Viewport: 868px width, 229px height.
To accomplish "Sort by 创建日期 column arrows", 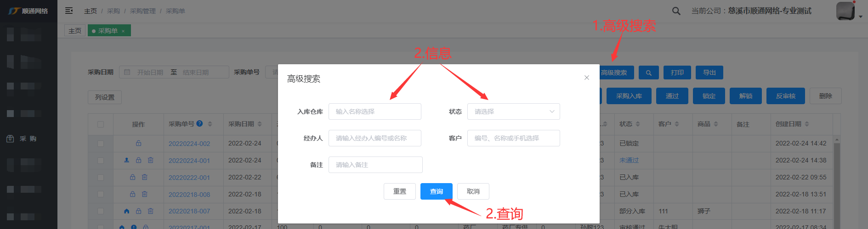I will tap(807, 124).
